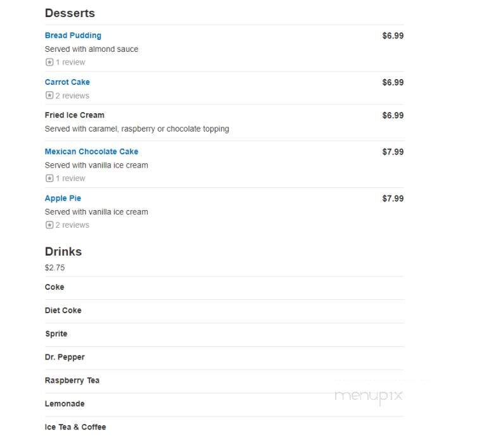View the 1 review for Mexican Chocolate Cake
482x448 pixels.
click(70, 178)
